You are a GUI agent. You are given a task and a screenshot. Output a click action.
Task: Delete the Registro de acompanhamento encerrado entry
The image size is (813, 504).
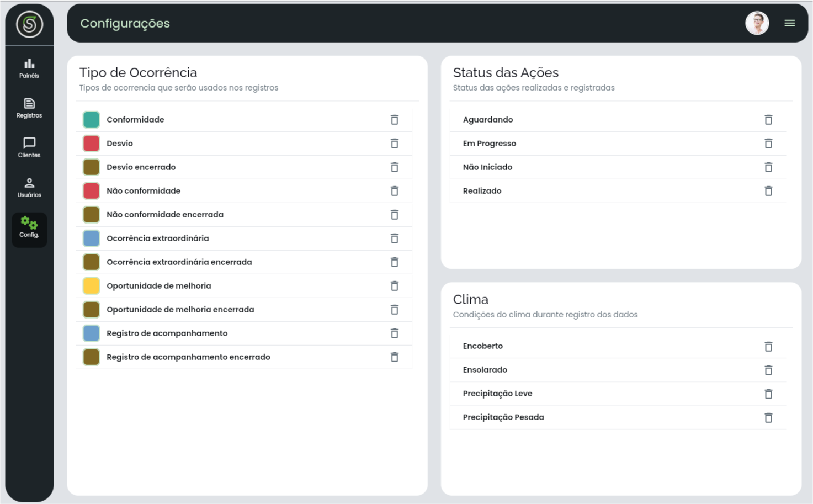[x=395, y=357]
